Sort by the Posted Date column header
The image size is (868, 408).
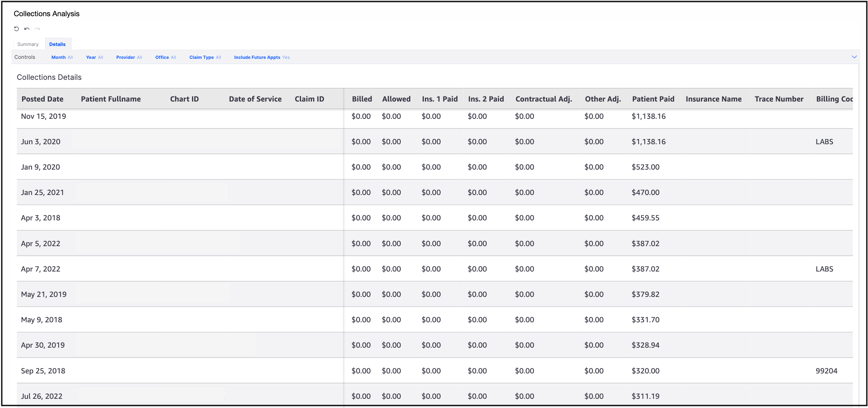42,99
